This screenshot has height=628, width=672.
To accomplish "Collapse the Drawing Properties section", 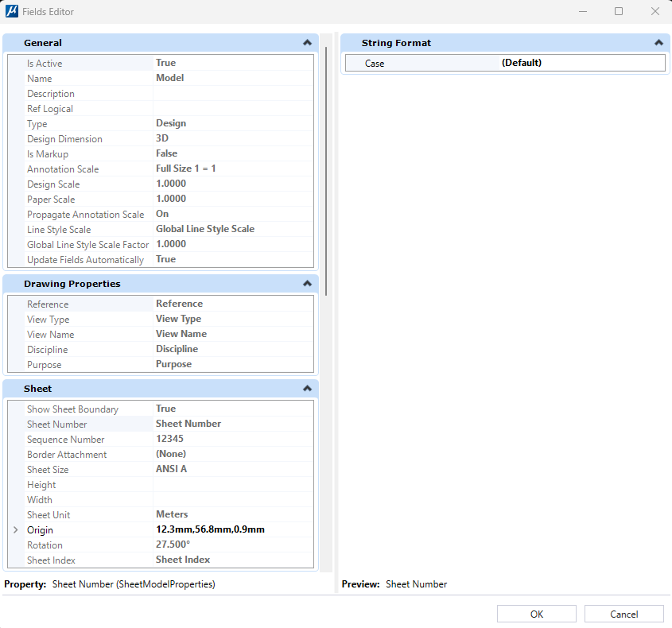I will pyautogui.click(x=307, y=284).
